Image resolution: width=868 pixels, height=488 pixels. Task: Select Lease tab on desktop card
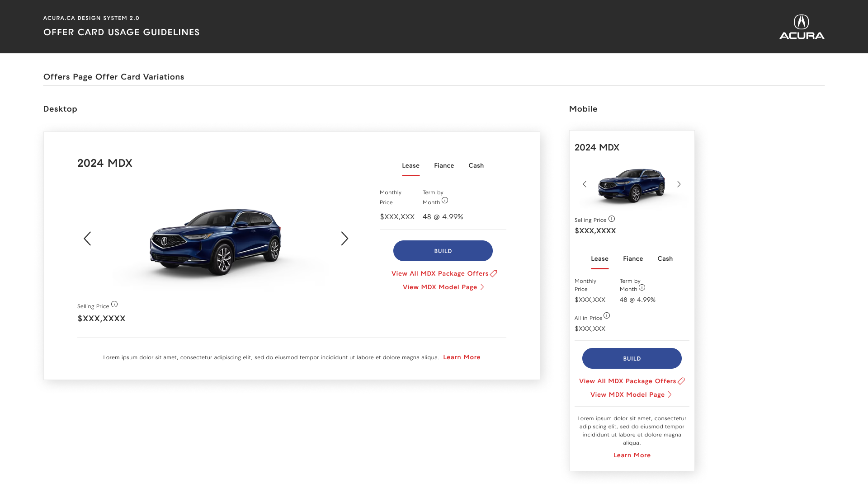click(x=410, y=166)
